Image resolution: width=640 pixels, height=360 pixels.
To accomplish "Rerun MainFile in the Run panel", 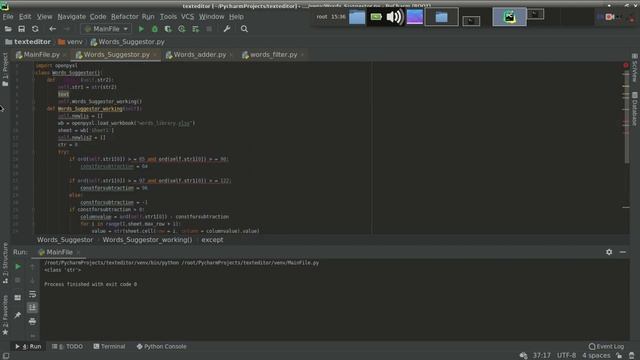I will pyautogui.click(x=18, y=267).
